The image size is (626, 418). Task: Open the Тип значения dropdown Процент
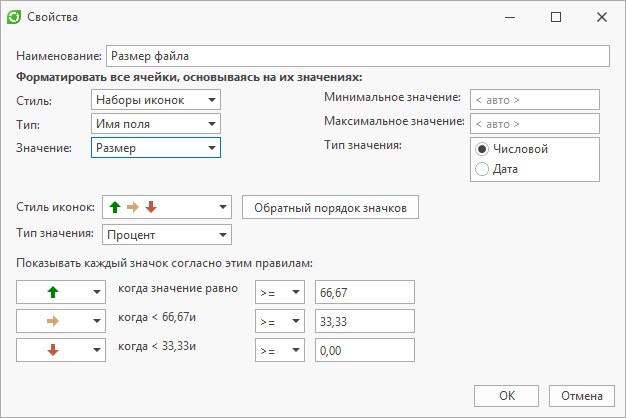(x=167, y=235)
